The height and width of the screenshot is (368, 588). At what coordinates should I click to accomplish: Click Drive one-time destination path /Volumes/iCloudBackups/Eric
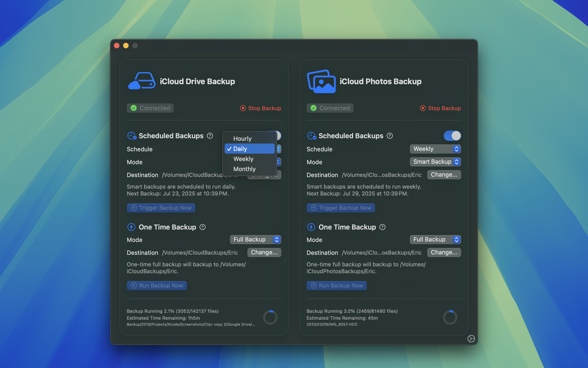click(x=200, y=253)
